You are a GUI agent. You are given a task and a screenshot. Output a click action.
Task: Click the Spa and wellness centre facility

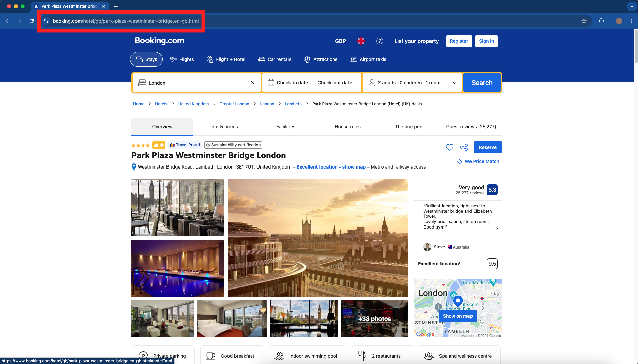point(460,356)
